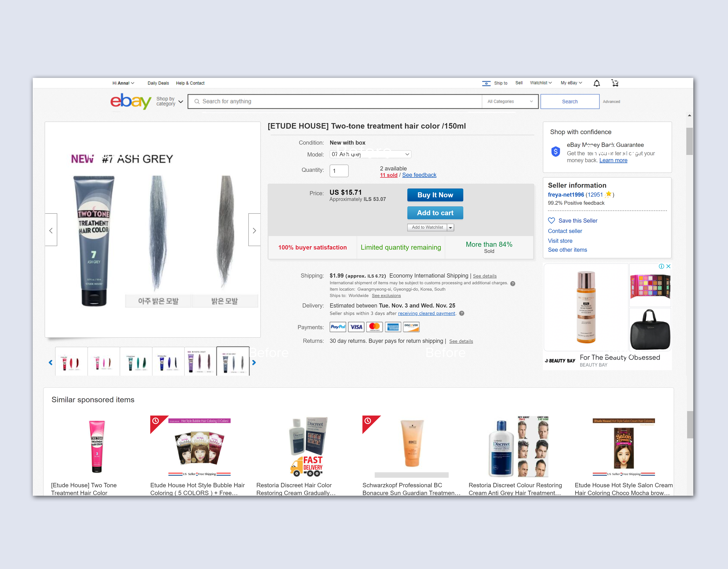728x569 pixels.
Task: Click the Buy It Now button
Action: (x=435, y=195)
